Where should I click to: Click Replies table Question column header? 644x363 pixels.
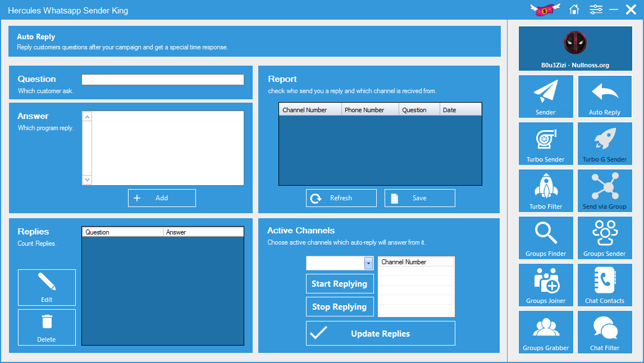122,232
